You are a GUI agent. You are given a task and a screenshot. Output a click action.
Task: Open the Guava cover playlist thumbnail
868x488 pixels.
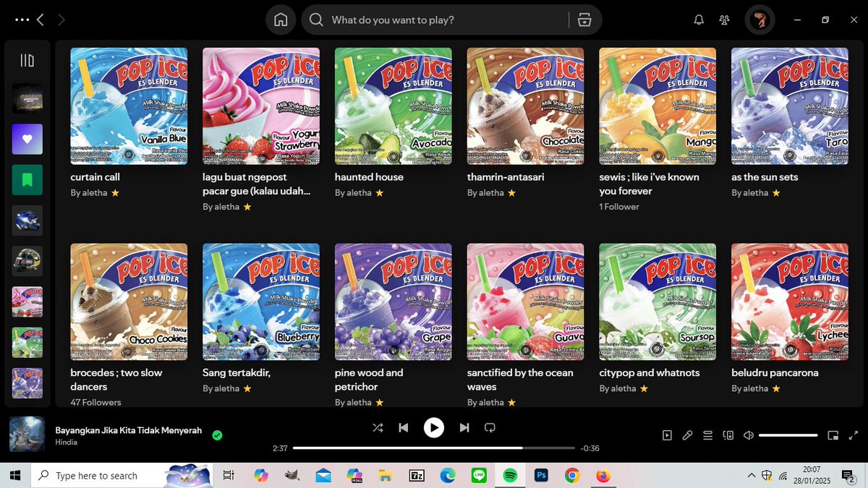pos(526,301)
